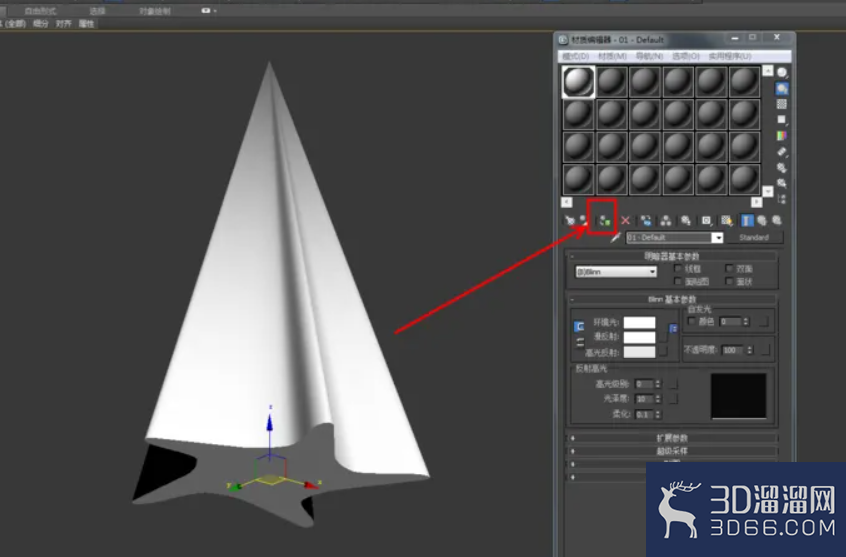Viewport: 846px width, 557px height.
Task: Click the Get Material icon
Action: pyautogui.click(x=570, y=220)
